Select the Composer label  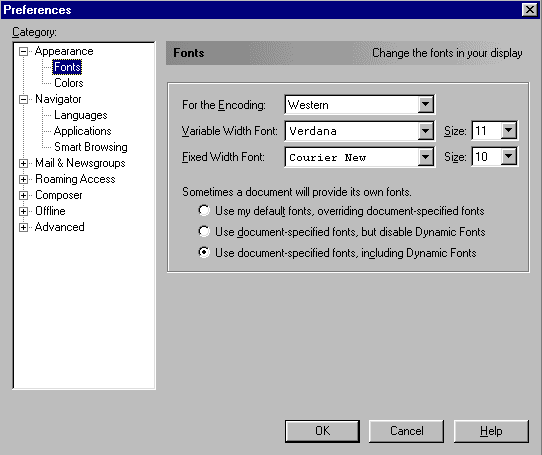[x=59, y=195]
